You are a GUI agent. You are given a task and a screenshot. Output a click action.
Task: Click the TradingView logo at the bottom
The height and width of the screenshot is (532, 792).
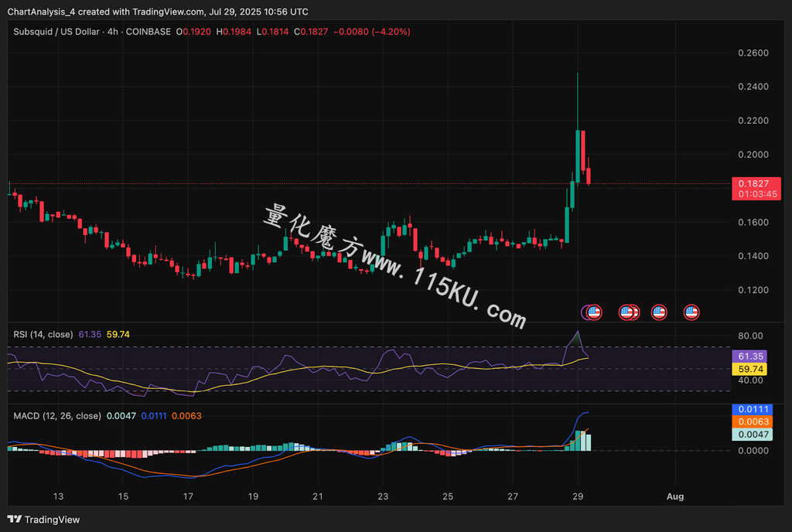point(43,520)
